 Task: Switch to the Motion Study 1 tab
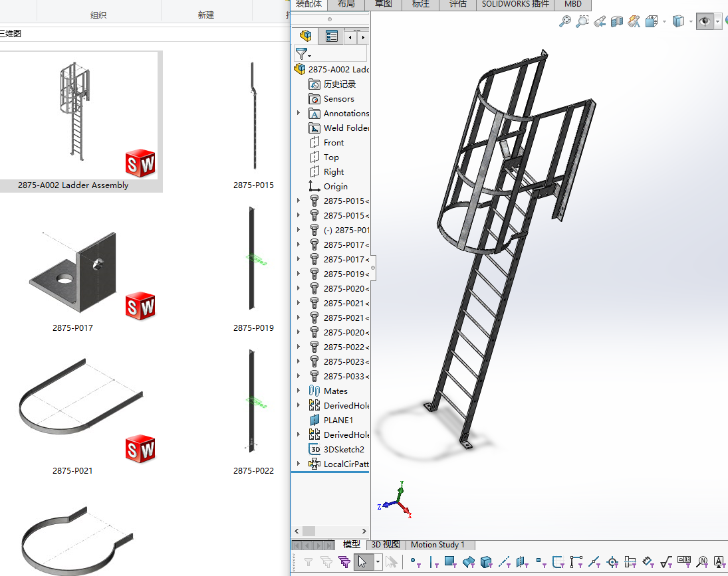point(437,545)
